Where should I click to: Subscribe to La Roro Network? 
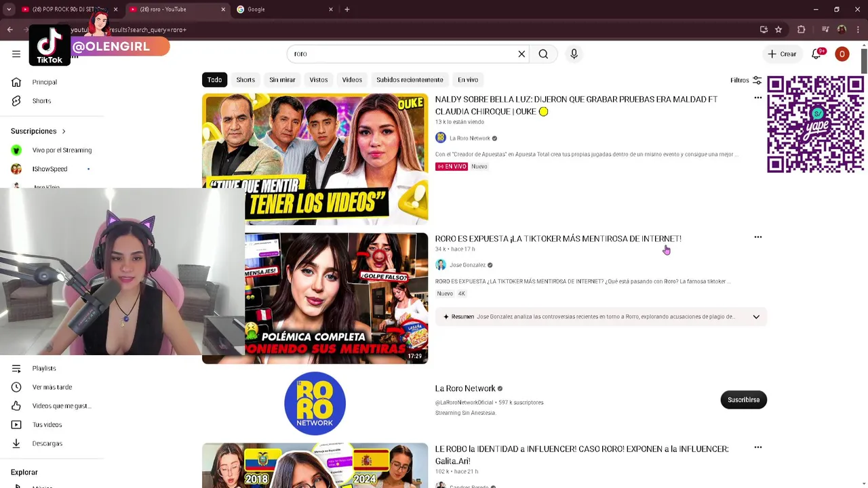pos(743,400)
